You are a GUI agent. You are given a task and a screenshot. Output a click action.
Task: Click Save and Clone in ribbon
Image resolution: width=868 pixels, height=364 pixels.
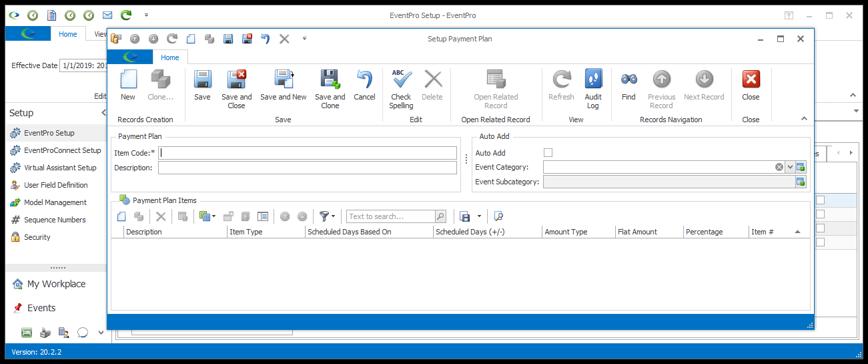click(330, 89)
